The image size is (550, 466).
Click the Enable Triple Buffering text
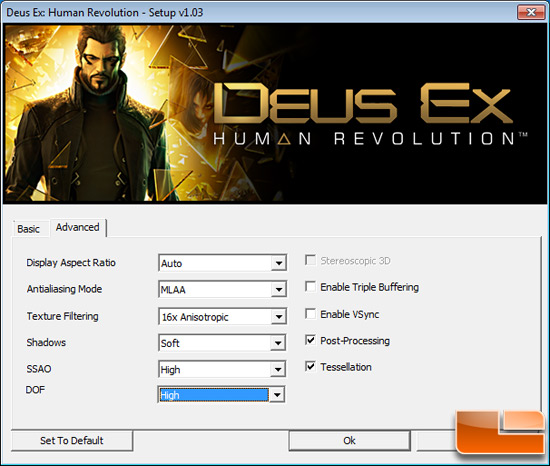point(370,287)
